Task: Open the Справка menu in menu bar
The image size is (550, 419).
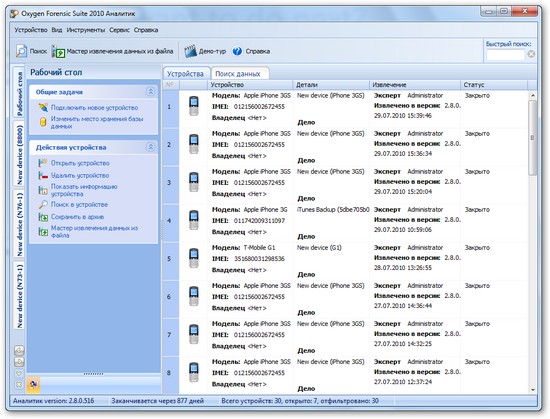Action: tap(146, 30)
